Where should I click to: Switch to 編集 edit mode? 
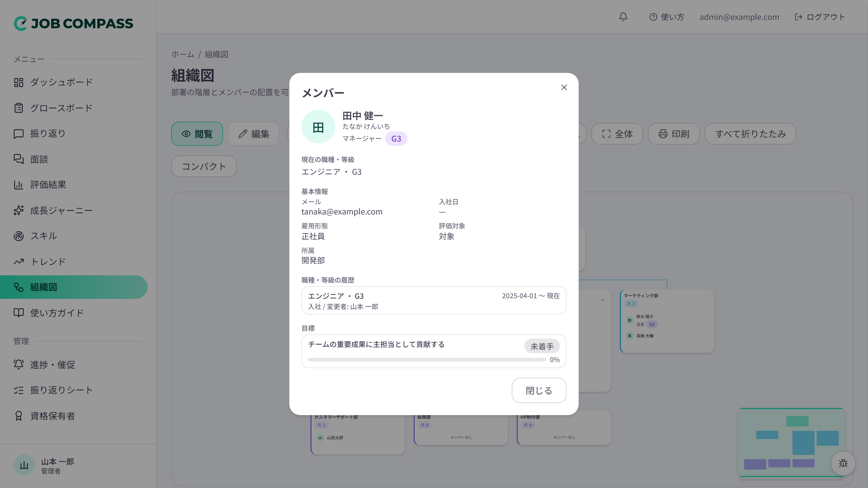(x=254, y=134)
